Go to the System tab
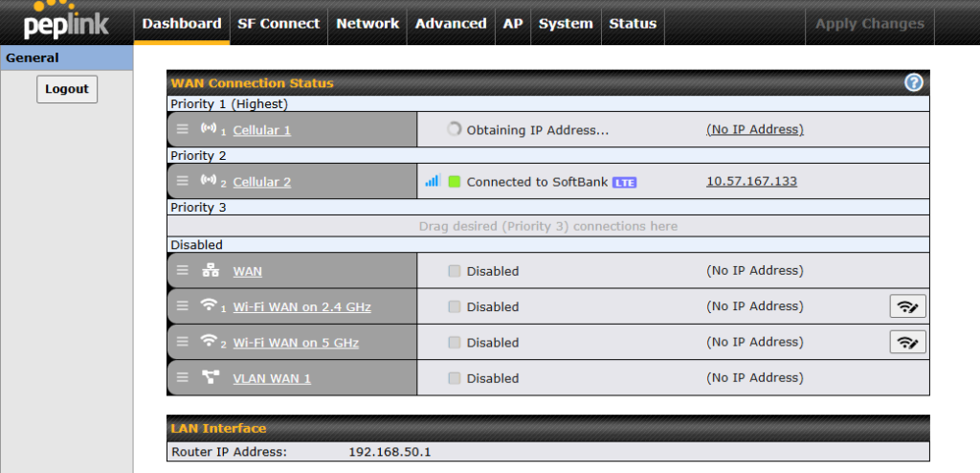The height and width of the screenshot is (473, 980). point(566,24)
